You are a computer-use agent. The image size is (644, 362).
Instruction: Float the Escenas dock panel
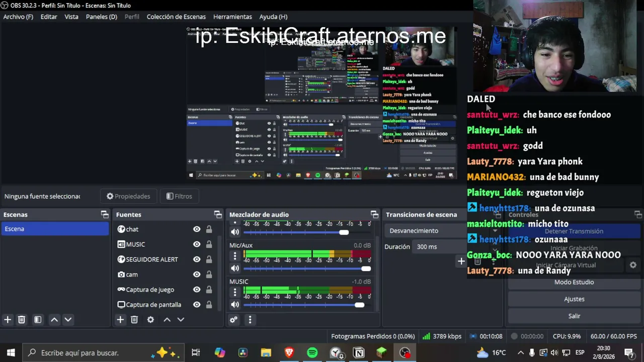tap(105, 215)
